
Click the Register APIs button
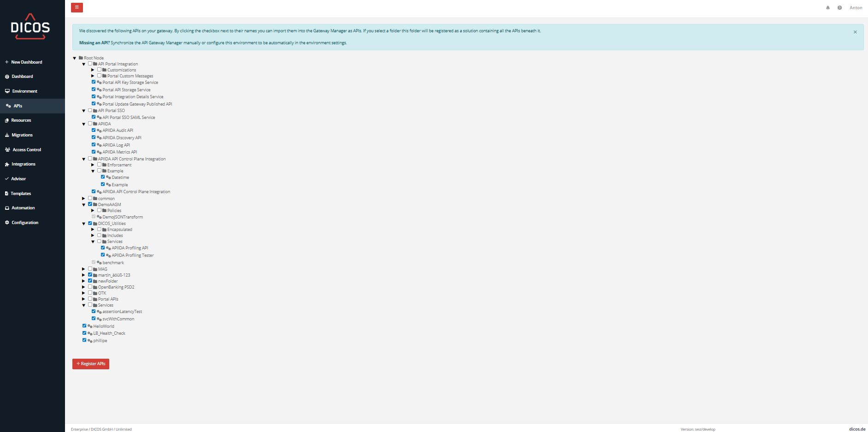pos(91,364)
